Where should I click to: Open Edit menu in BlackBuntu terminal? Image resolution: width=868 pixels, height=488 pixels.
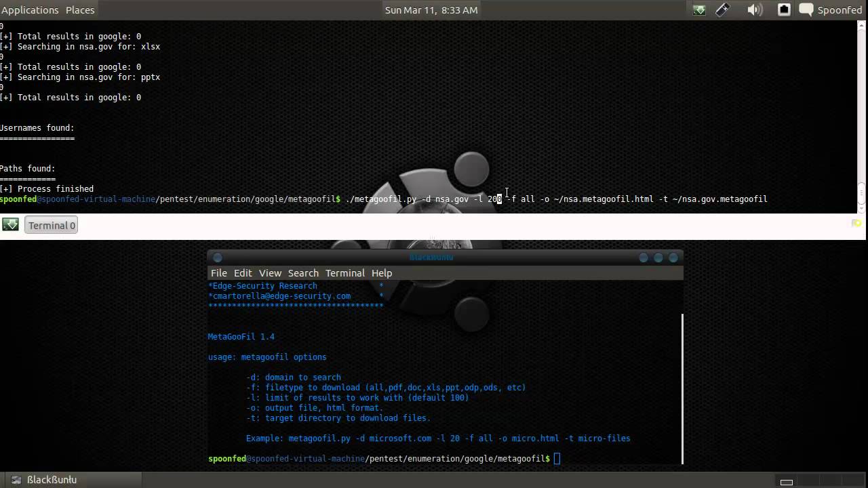tap(243, 273)
